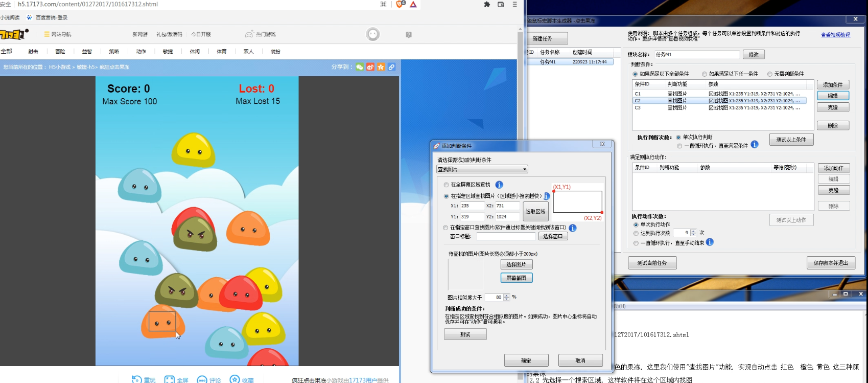
Task: Click the user avatar icon in site header
Action: point(373,34)
